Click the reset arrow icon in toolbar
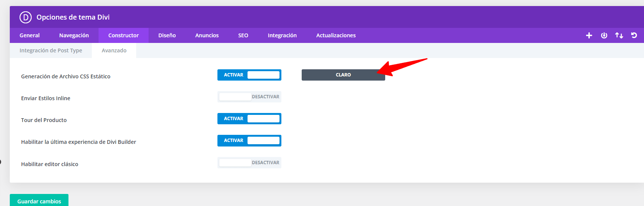The width and height of the screenshot is (644, 206). (x=634, y=35)
